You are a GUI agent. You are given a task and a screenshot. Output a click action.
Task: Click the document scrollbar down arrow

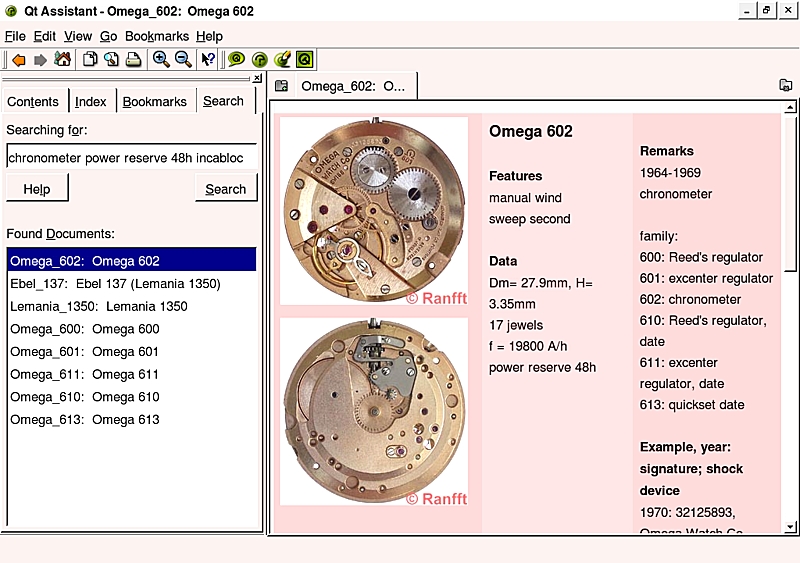790,526
